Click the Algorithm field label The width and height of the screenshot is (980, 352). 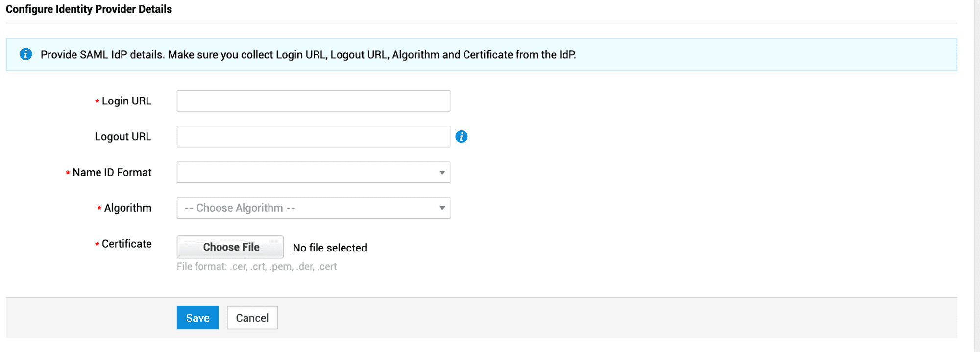coord(128,208)
